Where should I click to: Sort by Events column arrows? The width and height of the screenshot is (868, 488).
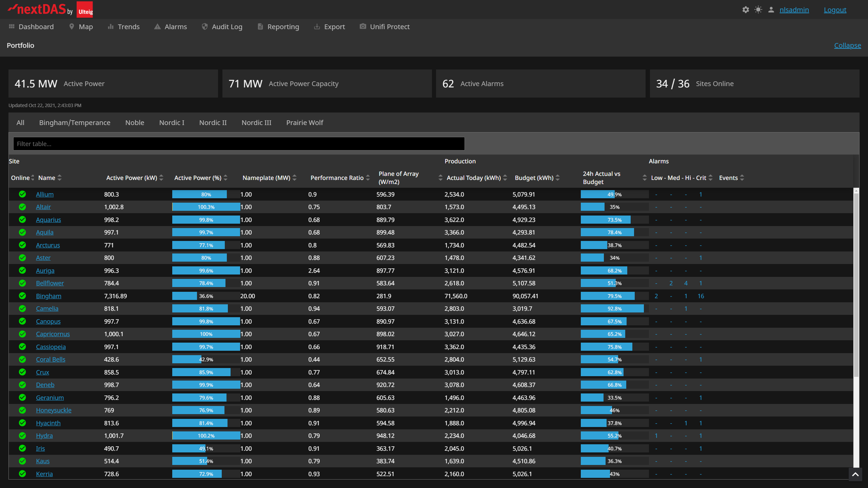(x=742, y=178)
